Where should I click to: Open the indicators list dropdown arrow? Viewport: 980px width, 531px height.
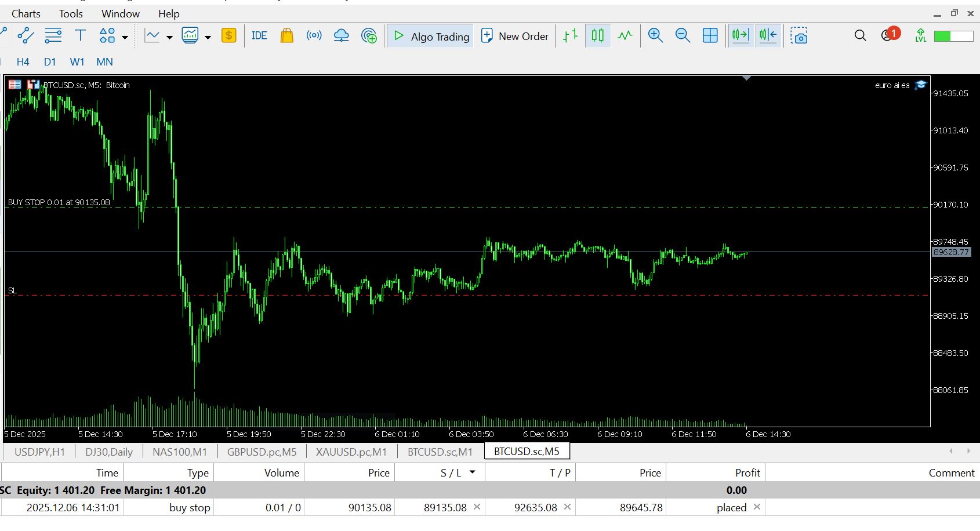169,38
